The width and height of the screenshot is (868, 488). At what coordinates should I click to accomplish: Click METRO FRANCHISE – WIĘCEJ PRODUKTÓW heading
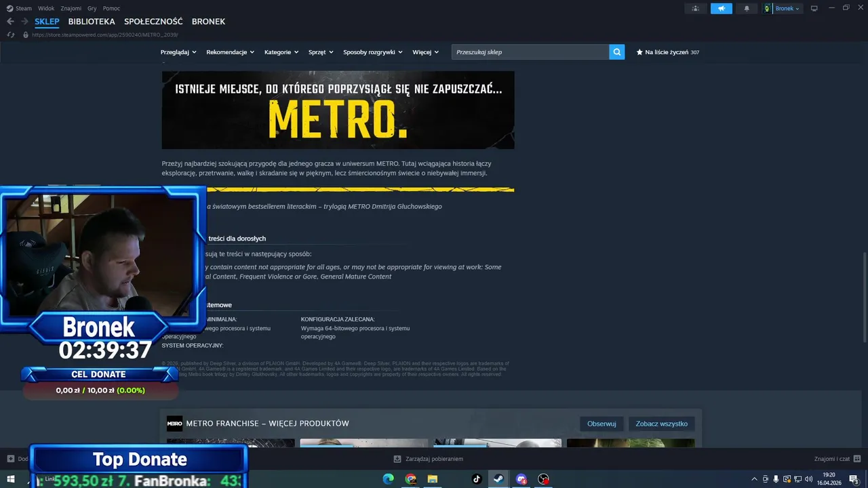tap(267, 424)
